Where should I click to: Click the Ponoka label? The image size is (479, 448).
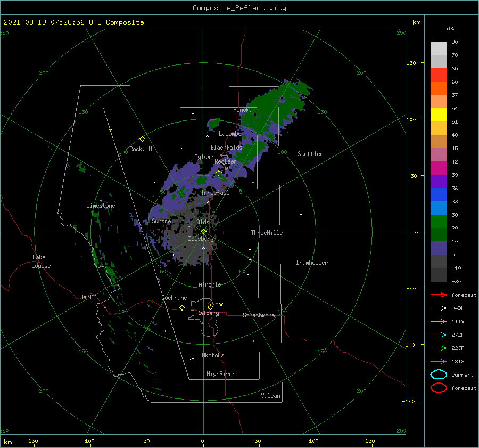point(243,110)
